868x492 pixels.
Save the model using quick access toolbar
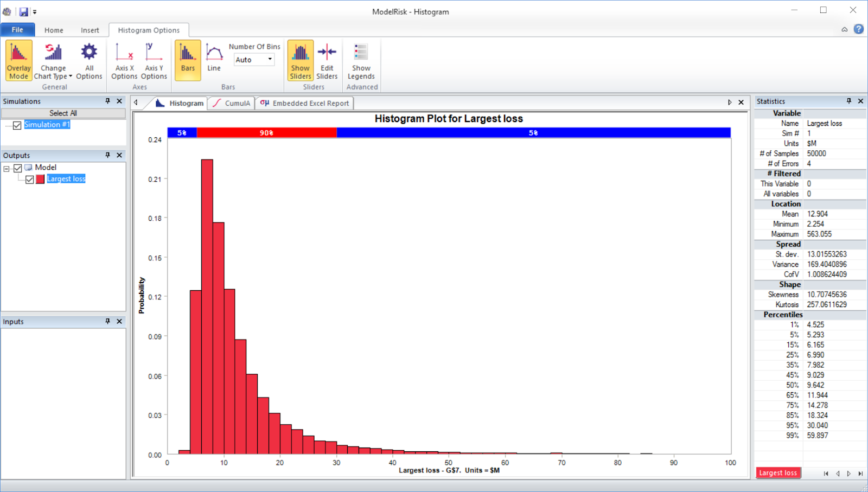[23, 10]
